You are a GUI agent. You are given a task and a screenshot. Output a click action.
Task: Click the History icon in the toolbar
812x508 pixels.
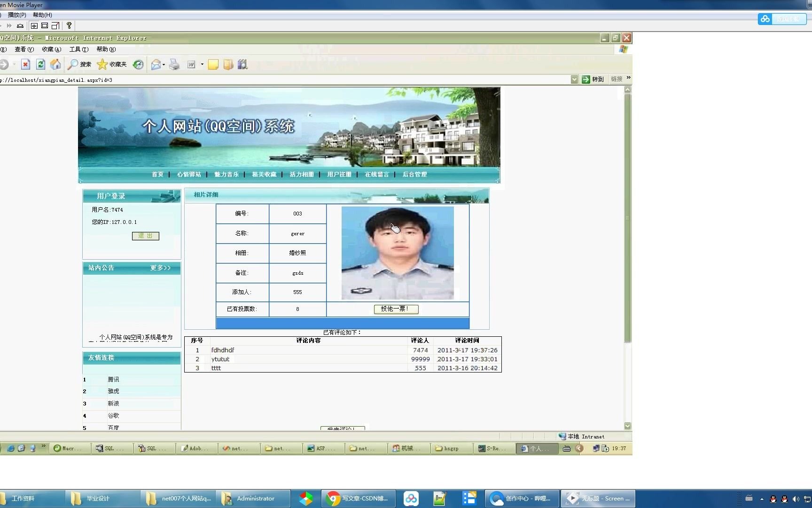coord(138,64)
